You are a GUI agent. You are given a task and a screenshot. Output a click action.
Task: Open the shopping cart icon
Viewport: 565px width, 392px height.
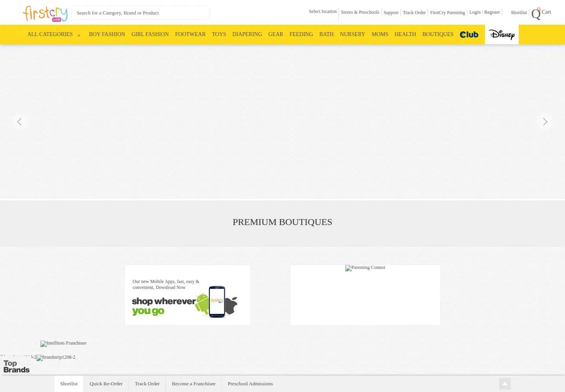coord(536,13)
